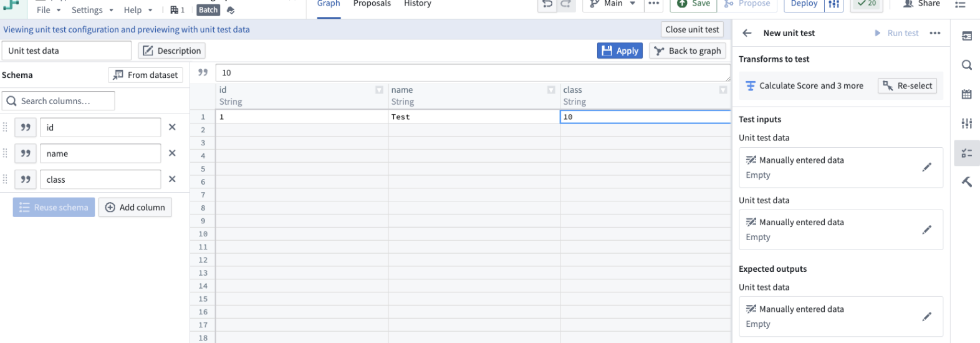Edit the name column name field
Image resolution: width=980 pixels, height=343 pixels.
click(x=100, y=153)
